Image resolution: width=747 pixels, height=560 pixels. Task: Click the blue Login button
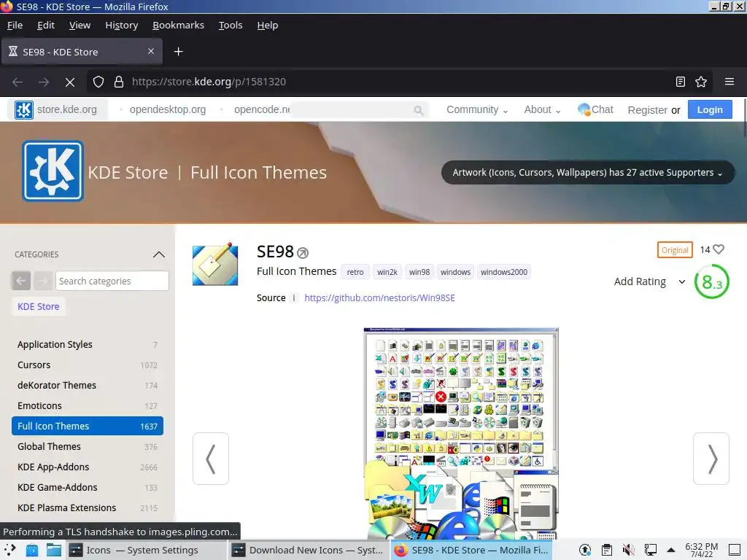point(710,110)
